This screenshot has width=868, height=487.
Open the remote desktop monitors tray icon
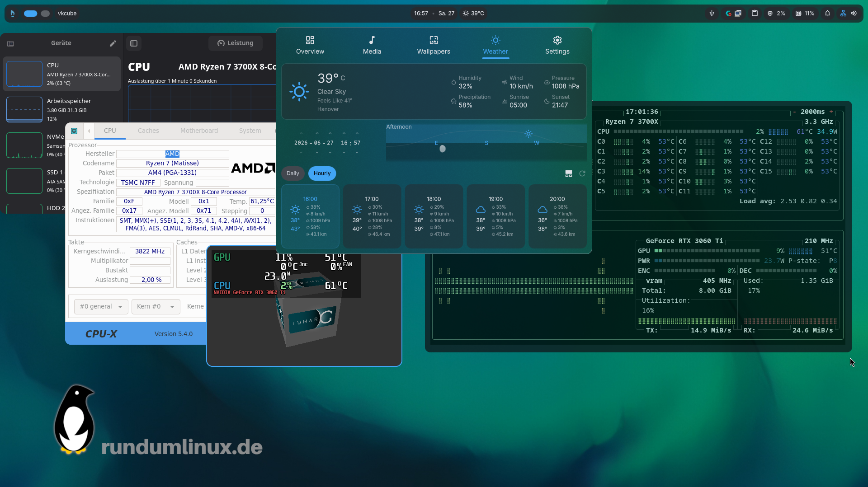tap(738, 14)
